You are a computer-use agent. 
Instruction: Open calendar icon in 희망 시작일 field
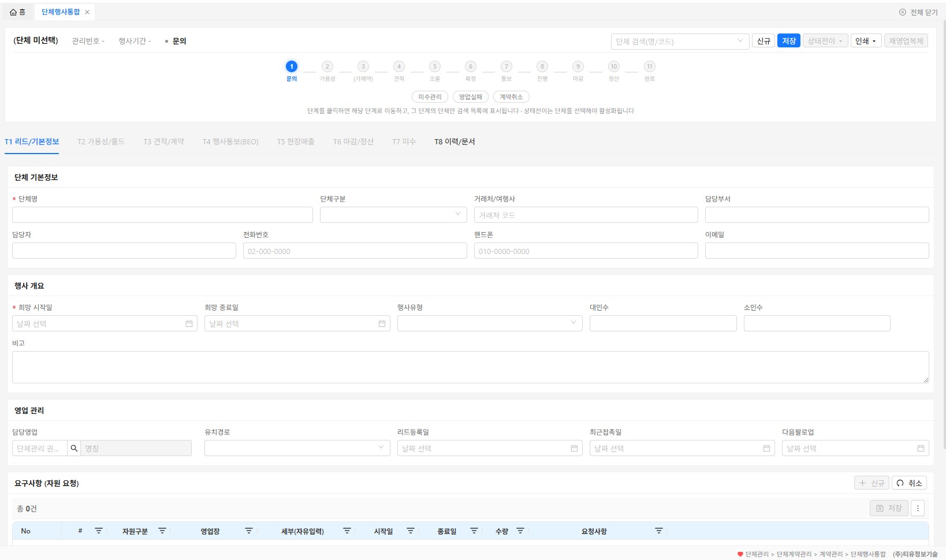coord(189,324)
